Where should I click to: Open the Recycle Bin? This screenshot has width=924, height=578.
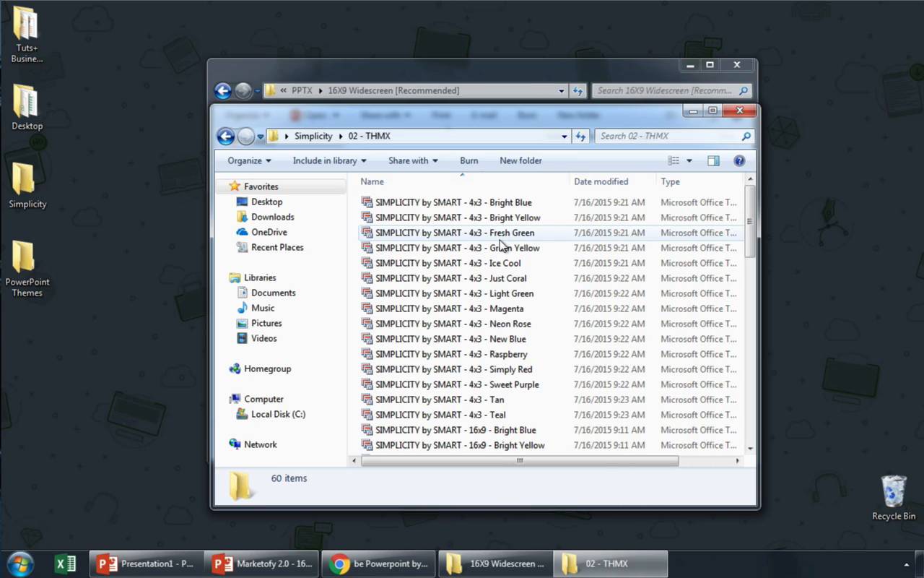894,497
